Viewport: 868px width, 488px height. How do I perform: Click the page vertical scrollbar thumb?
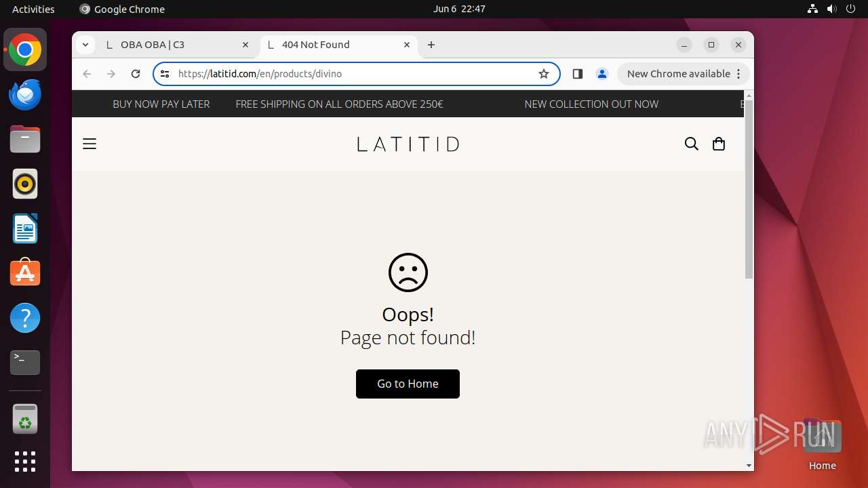[749, 188]
